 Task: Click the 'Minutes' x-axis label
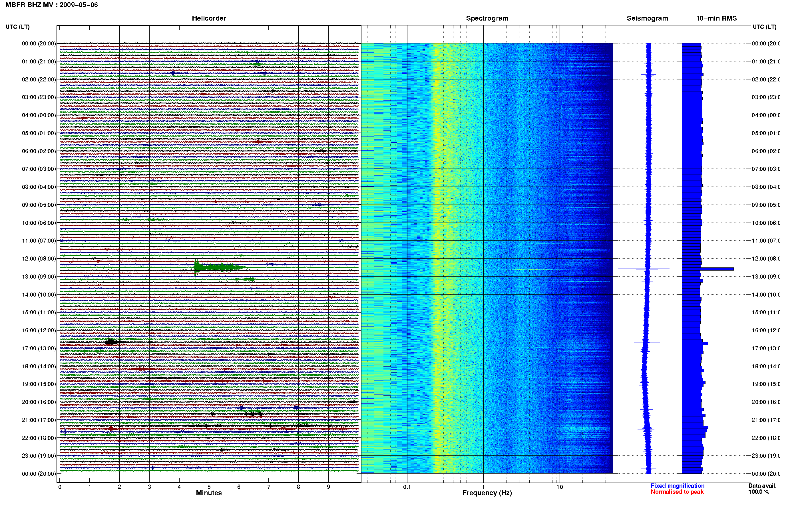(x=209, y=493)
